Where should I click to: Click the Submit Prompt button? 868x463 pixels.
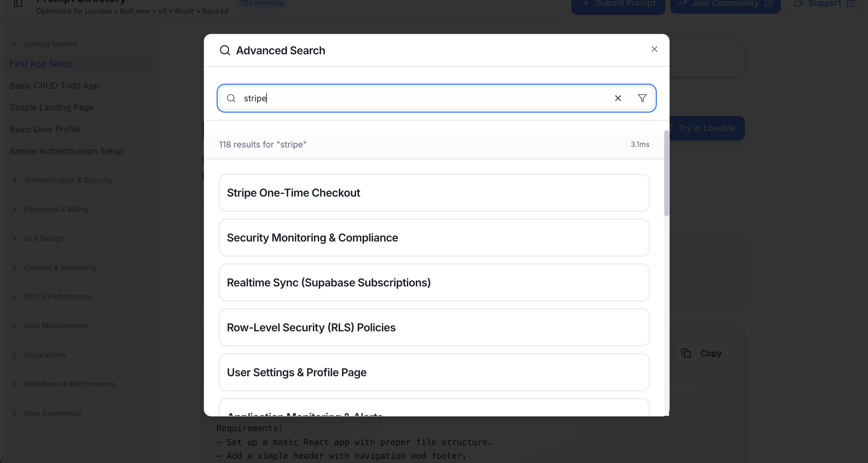point(618,5)
